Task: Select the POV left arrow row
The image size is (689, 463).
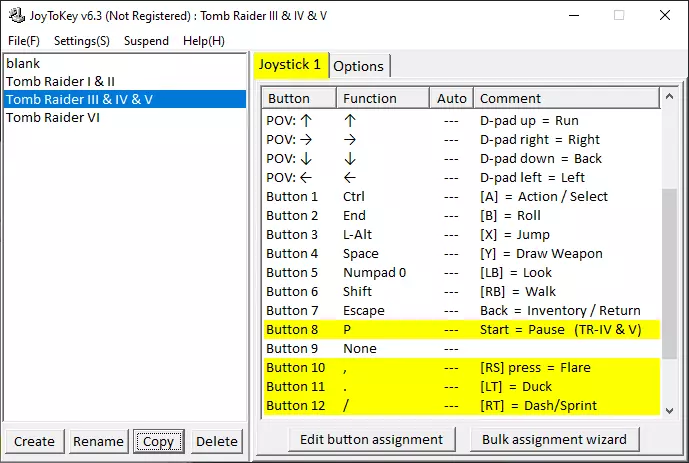Action: coord(461,177)
